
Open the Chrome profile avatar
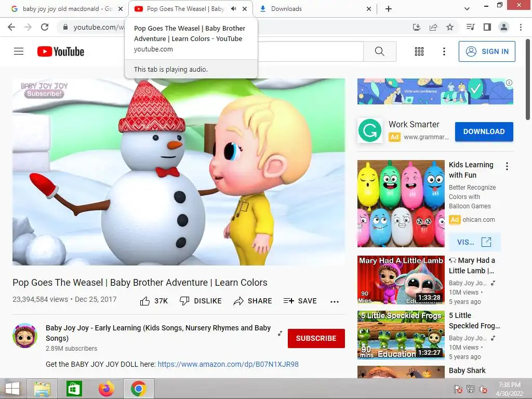point(504,27)
